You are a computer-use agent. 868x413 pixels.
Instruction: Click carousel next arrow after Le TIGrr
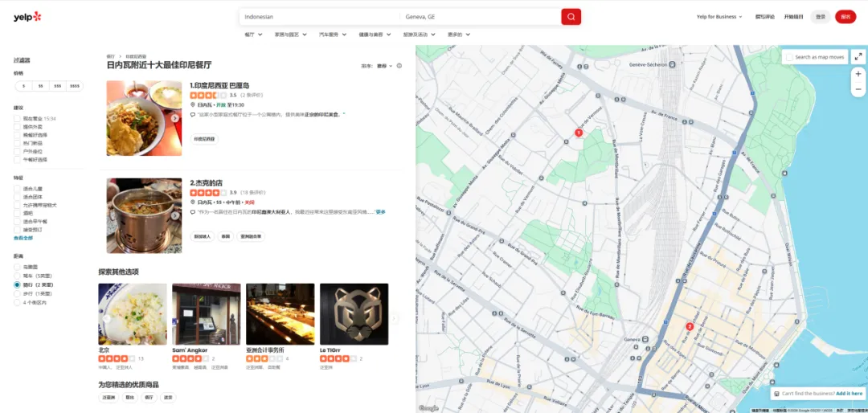coord(394,318)
